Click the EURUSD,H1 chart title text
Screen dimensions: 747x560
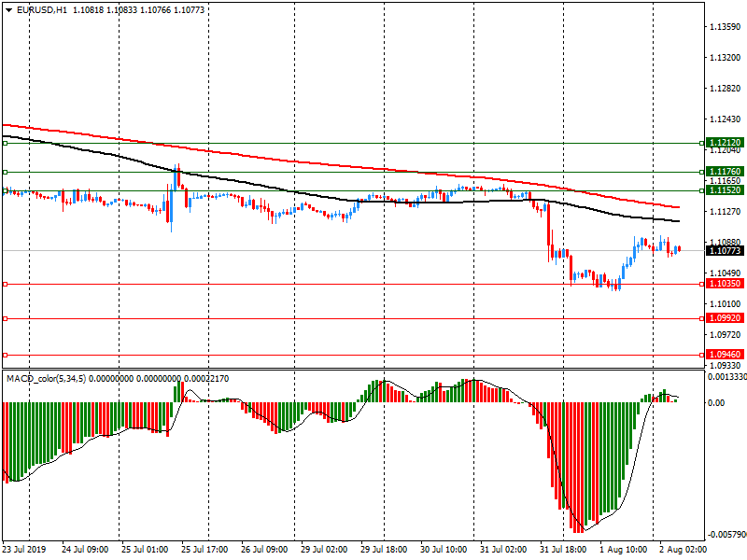[x=41, y=10]
